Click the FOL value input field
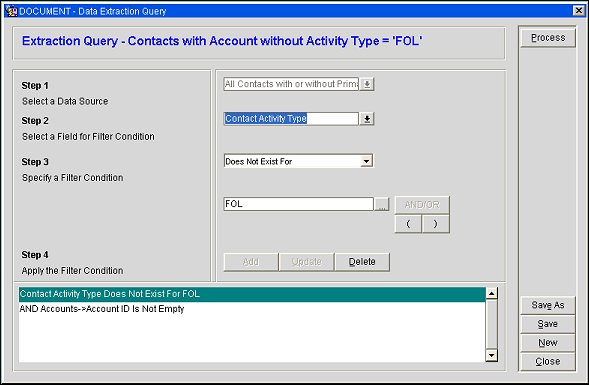589x385 pixels. pyautogui.click(x=298, y=204)
